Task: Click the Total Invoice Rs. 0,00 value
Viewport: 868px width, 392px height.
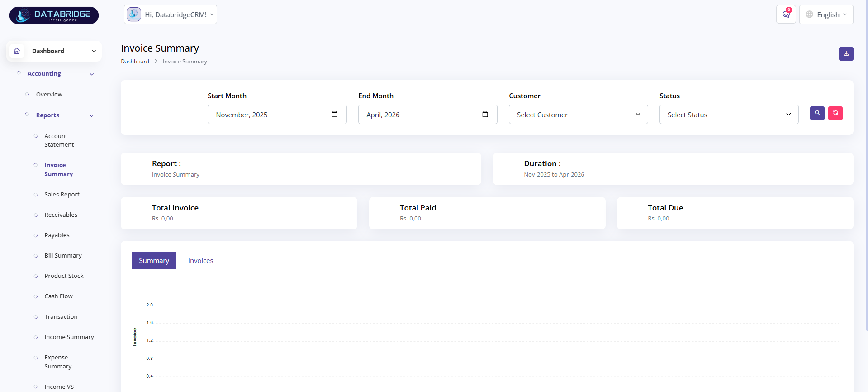Action: coord(162,219)
